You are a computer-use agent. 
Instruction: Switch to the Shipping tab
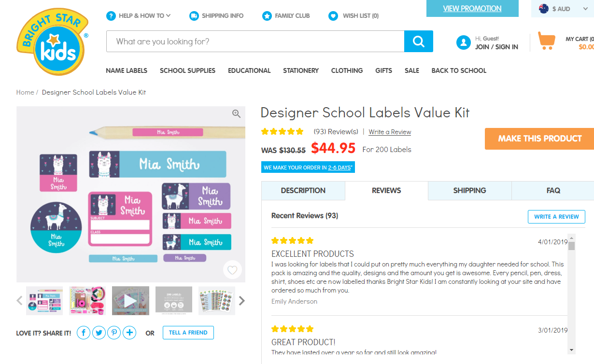pos(469,191)
